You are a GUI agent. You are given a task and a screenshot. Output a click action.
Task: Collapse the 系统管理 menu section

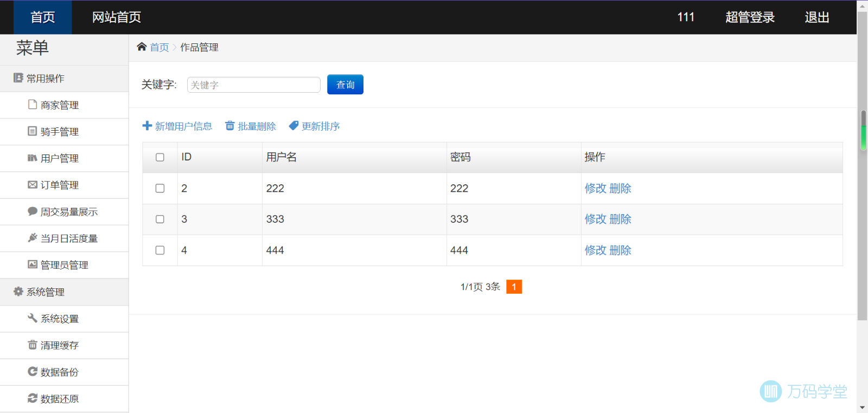64,292
